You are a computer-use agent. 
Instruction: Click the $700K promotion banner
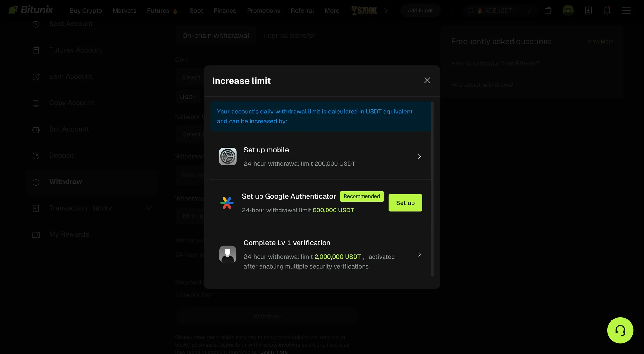click(x=364, y=11)
